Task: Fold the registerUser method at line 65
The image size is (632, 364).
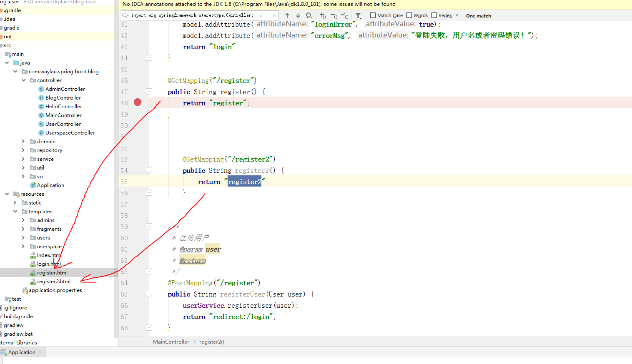Action: (x=149, y=294)
